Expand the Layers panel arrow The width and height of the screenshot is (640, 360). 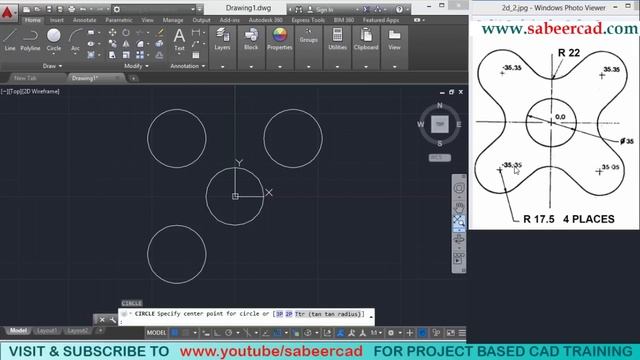(222, 66)
